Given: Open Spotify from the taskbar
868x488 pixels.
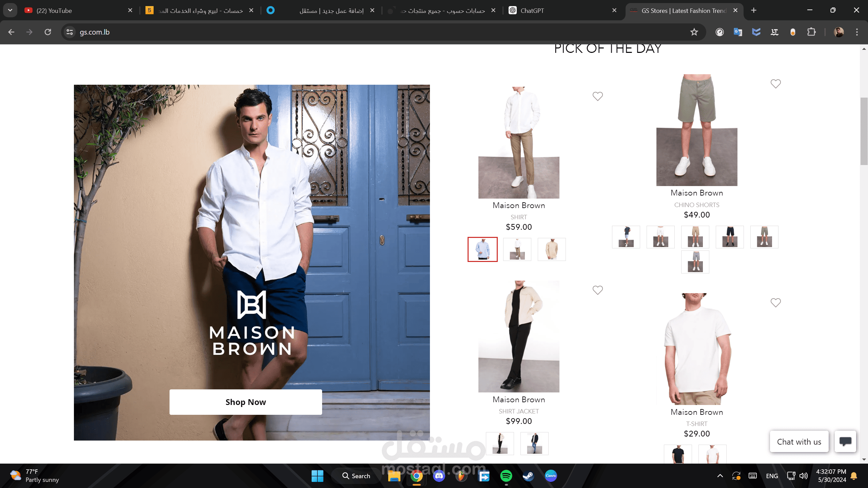Looking at the screenshot, I should click(x=506, y=476).
